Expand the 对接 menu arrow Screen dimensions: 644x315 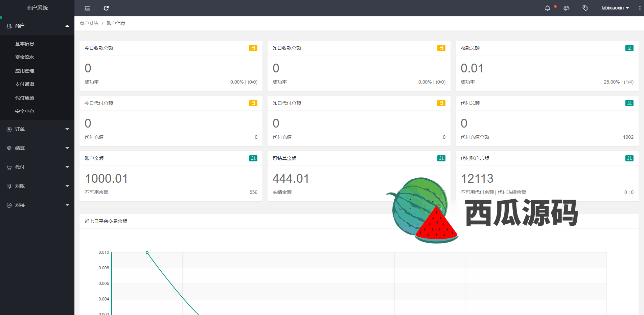tap(67, 205)
